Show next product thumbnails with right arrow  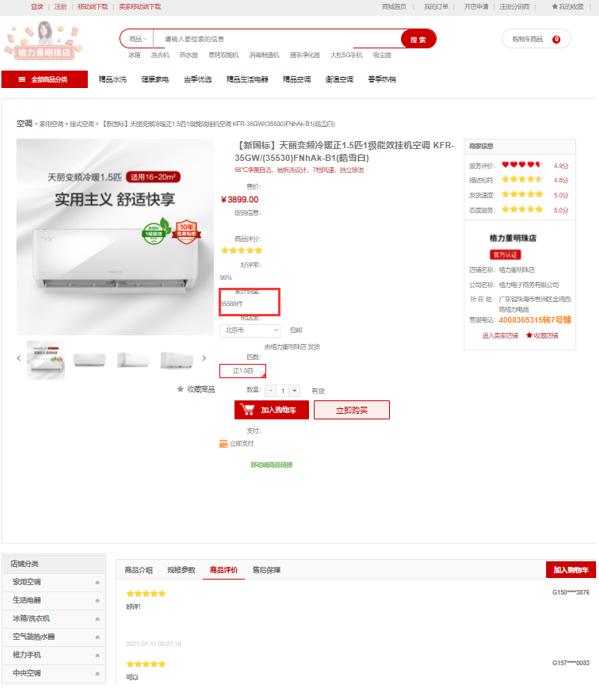pos(204,358)
